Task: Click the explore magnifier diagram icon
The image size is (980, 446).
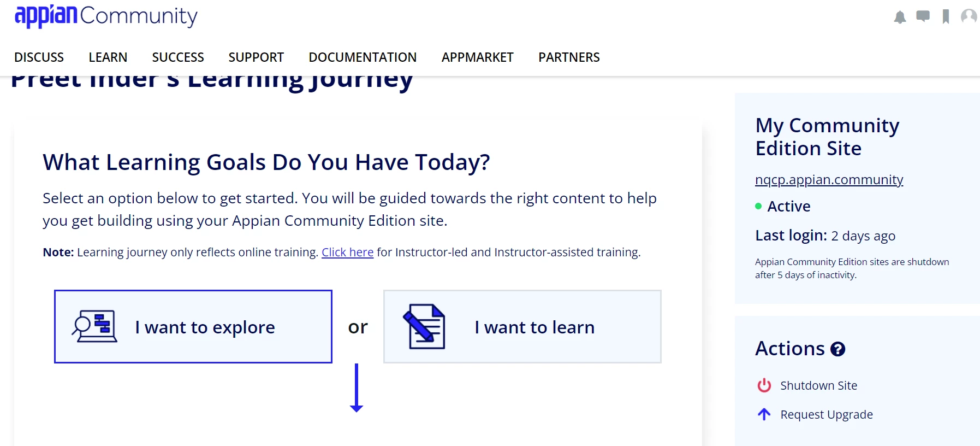Action: click(94, 326)
